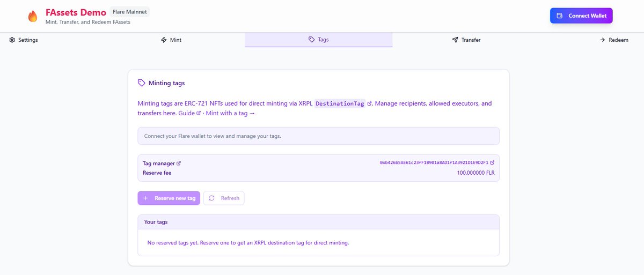Click the 0xb426b5AE61c23fF1... contract address
Viewport: 644px width, 275px height.
click(x=437, y=162)
